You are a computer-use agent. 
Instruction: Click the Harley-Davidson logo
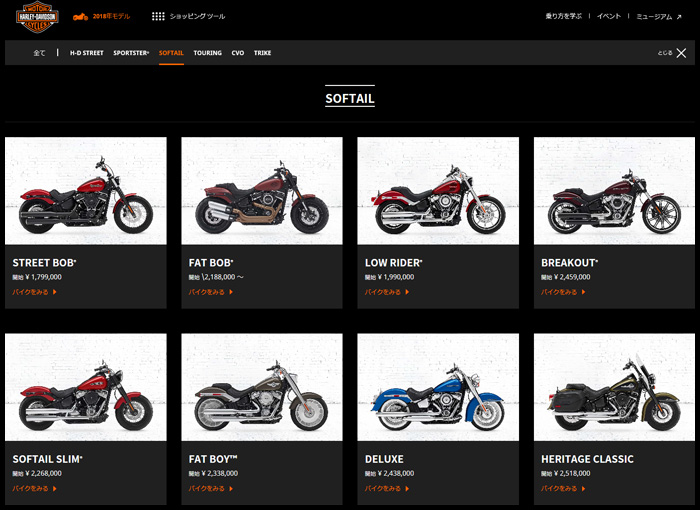coord(37,17)
